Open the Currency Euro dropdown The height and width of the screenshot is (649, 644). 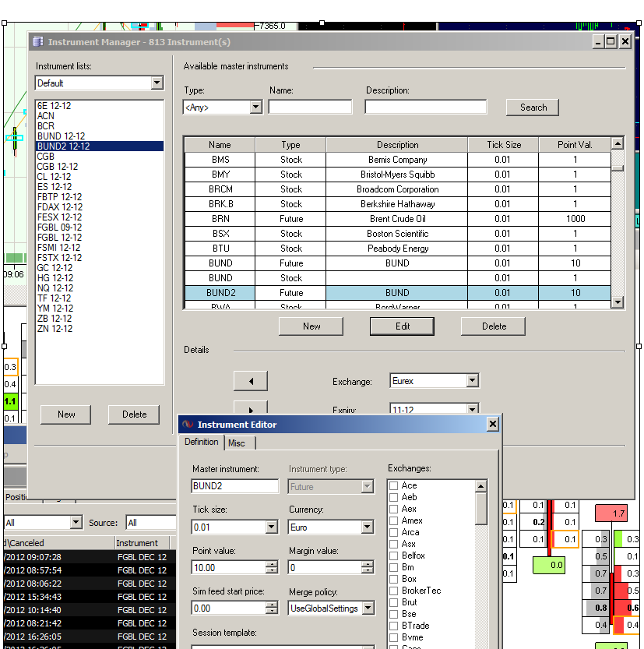click(368, 527)
